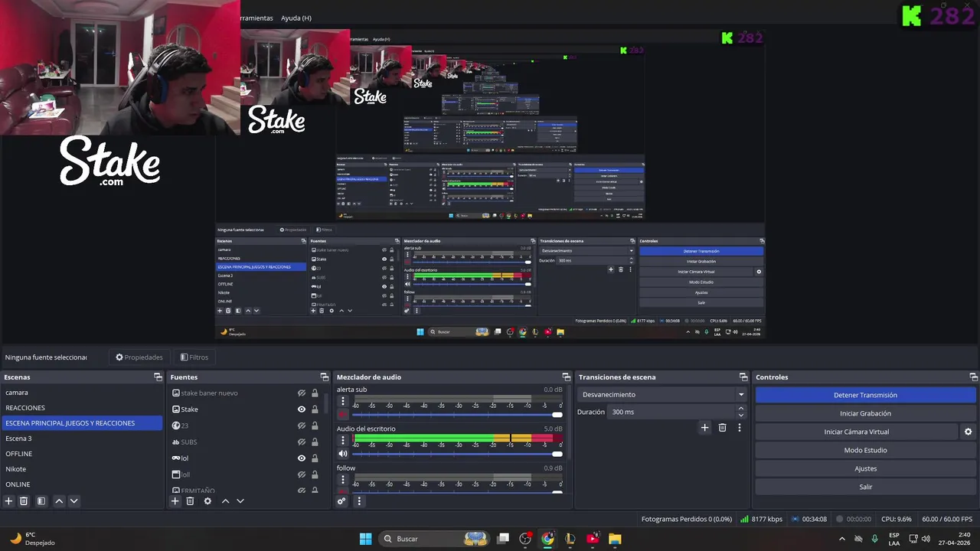The image size is (980, 551).
Task: Pop out the Controles dock panel
Action: pos(974,377)
